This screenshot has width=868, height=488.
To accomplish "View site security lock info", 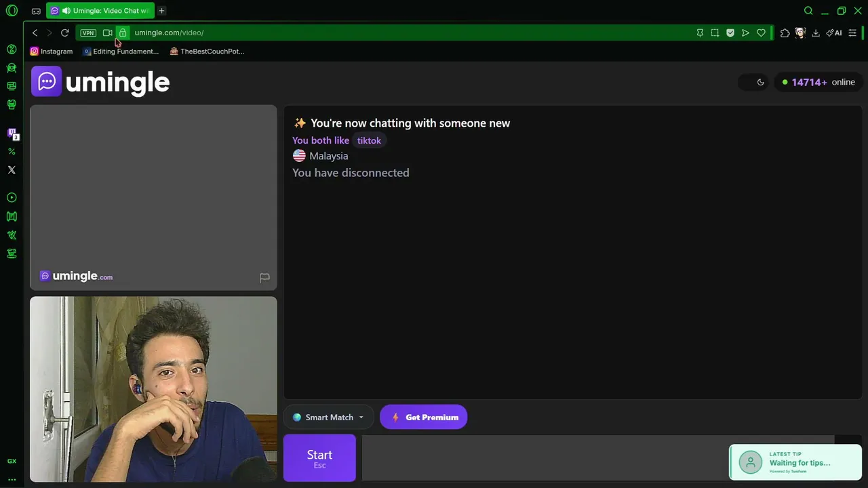I will [x=122, y=33].
